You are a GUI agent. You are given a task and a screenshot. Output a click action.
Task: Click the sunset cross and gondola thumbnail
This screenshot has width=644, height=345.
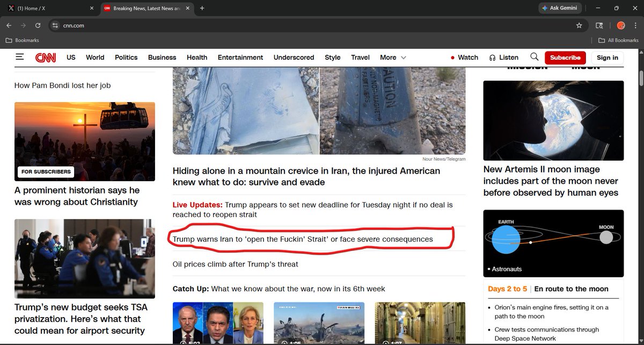click(85, 141)
